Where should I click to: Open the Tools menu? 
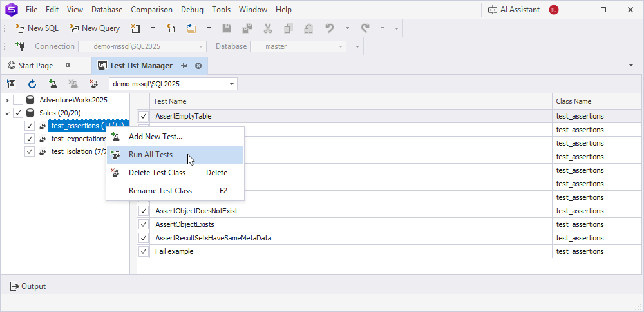(222, 10)
